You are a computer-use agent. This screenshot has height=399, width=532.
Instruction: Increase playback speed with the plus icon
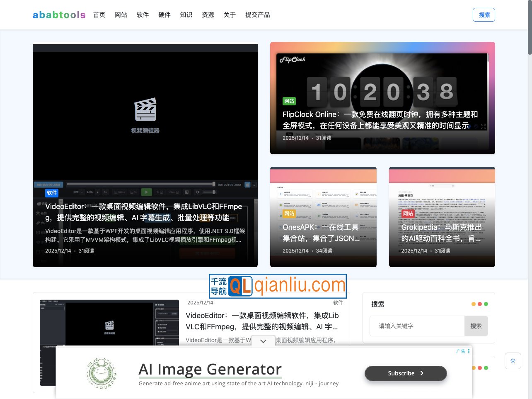[97, 192]
